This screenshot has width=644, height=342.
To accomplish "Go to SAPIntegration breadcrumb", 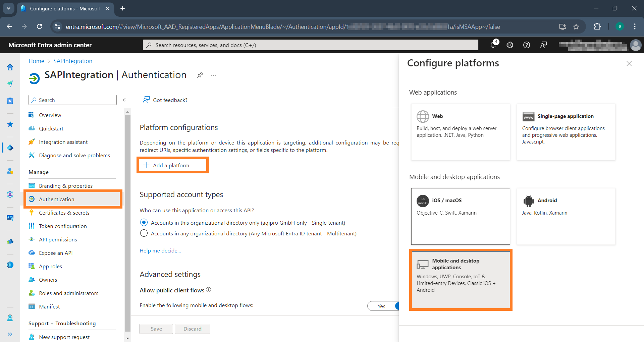I will tap(73, 61).
